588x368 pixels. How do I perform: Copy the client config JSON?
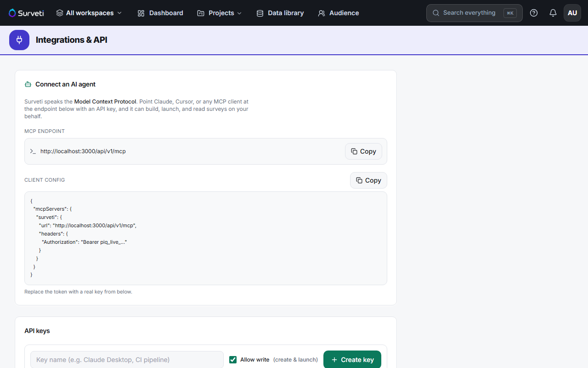click(368, 180)
